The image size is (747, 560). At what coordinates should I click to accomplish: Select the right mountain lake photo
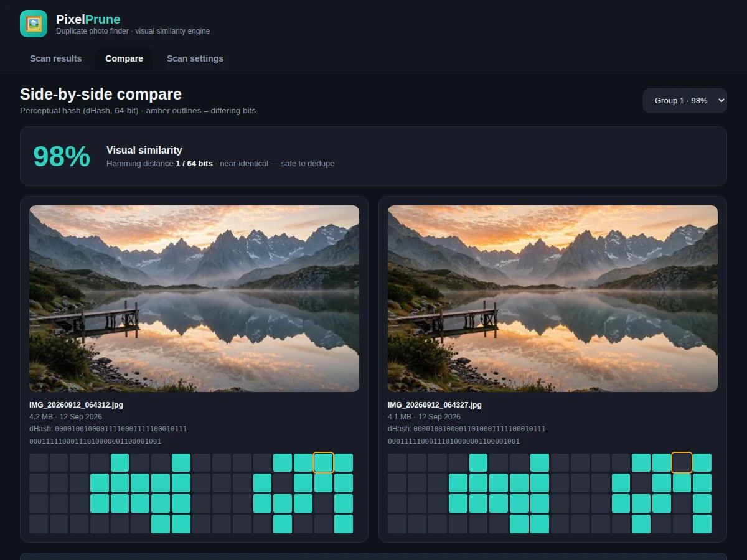click(553, 299)
